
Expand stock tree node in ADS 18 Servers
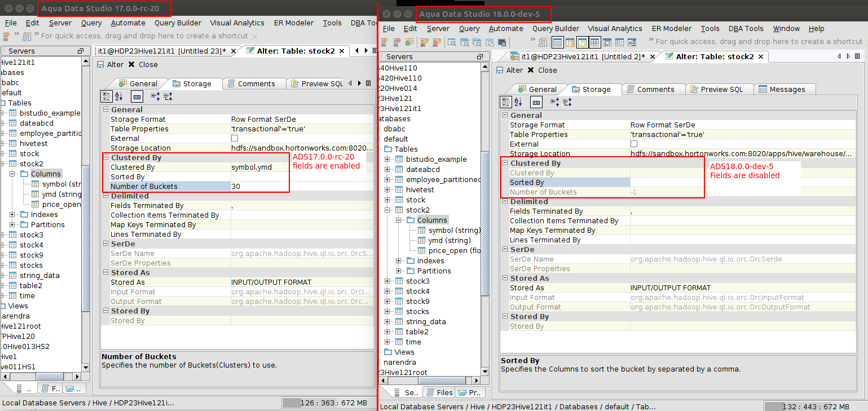pos(387,200)
